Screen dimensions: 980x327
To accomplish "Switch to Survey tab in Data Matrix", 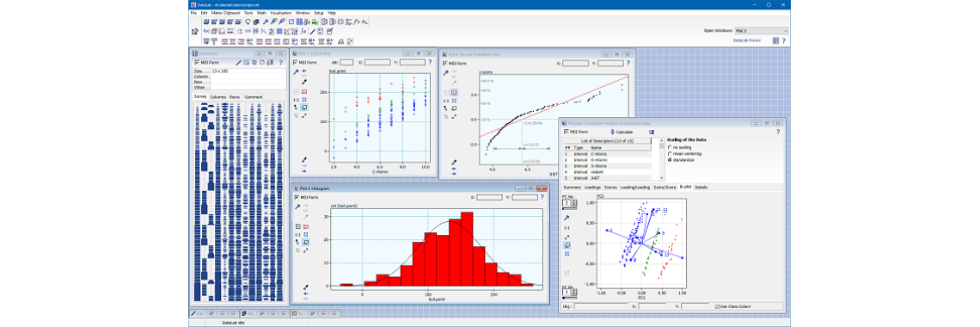I will (200, 97).
